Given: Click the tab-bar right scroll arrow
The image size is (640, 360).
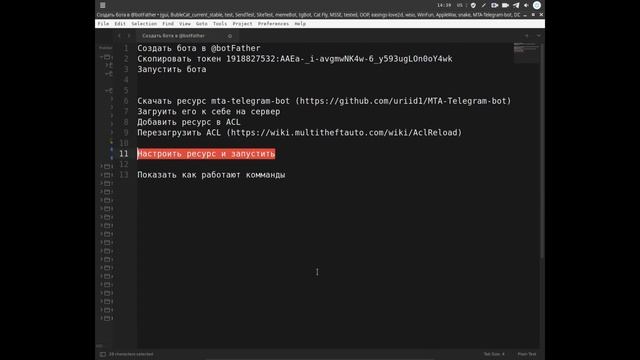Looking at the screenshot, I should click(129, 36).
